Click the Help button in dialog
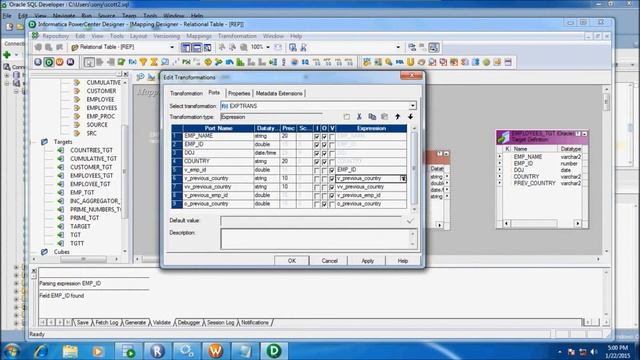This screenshot has width=640, height=360. pyautogui.click(x=402, y=261)
